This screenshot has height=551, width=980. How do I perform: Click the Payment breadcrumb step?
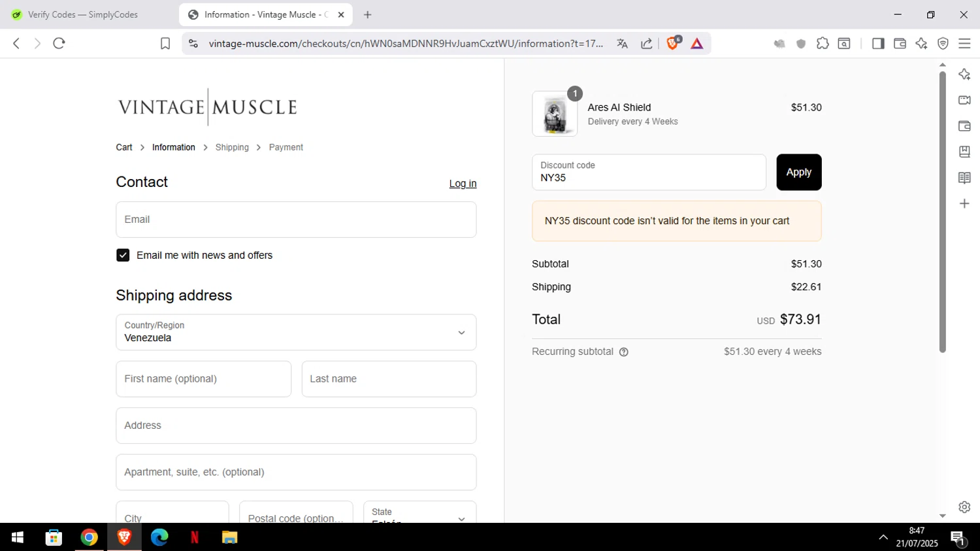tap(286, 148)
